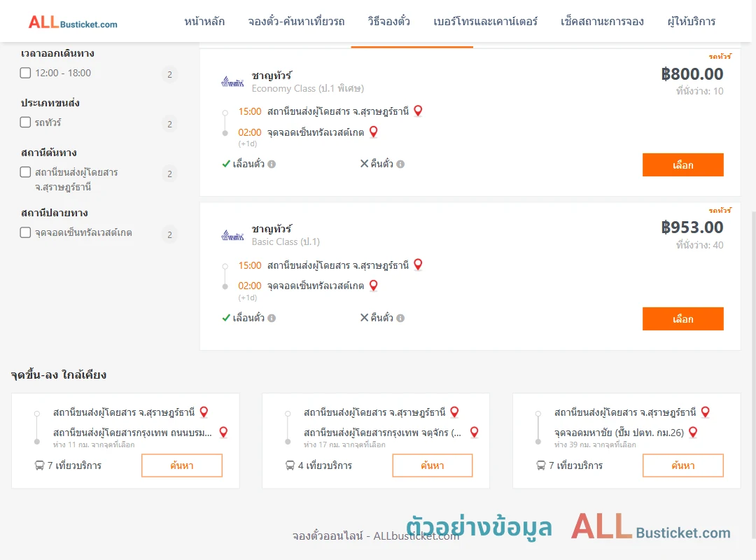Click จองตั๋วออนไลน์ - ALLbusticket.com footer text

[x=376, y=536]
